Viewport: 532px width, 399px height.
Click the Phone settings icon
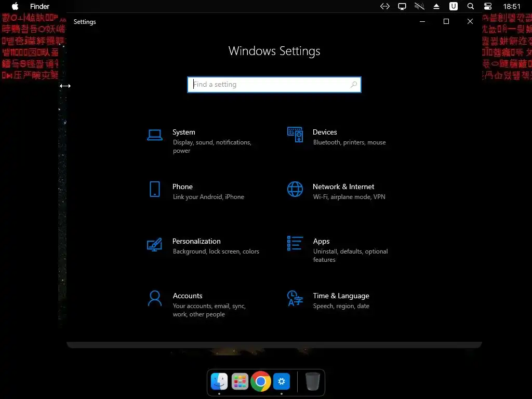[x=155, y=189]
